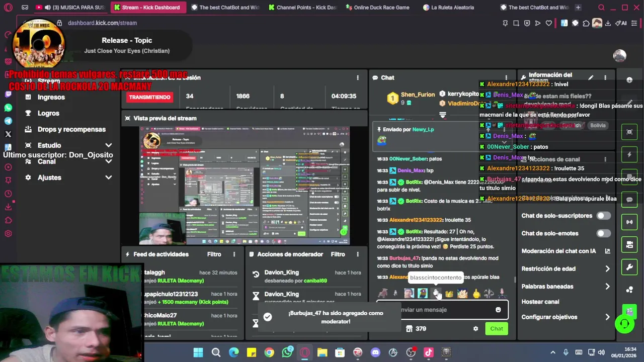This screenshot has height=362, width=644.
Task: Open Opera Easy Setup sliders icon
Action: coord(635,23)
